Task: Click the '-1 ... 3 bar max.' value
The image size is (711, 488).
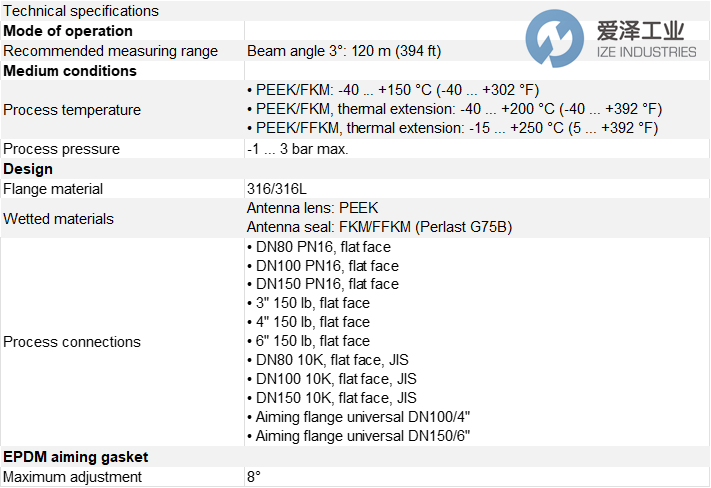Action: click(x=297, y=149)
